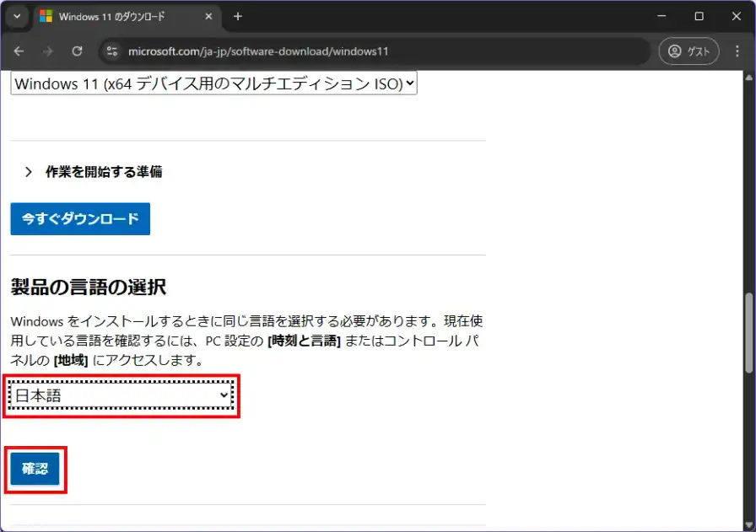Open the Windows 11 ISO edition dropdown

click(x=213, y=83)
